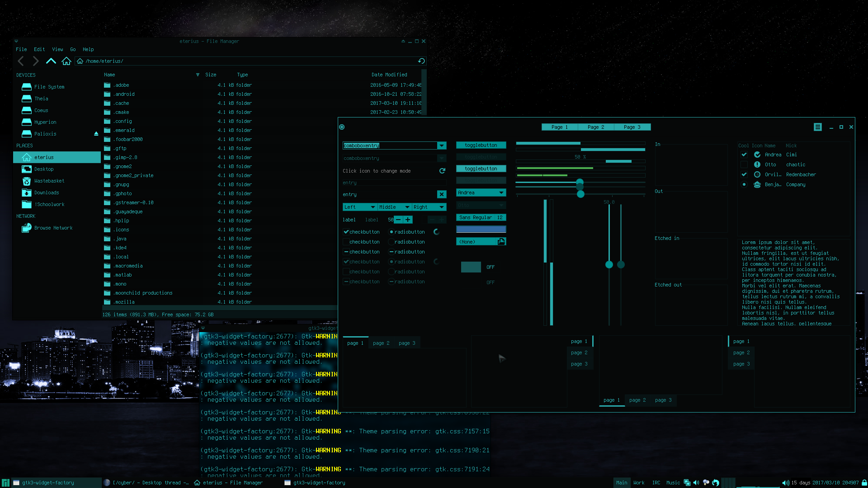Open the Andrea combo box
This screenshot has height=488, width=868.
pyautogui.click(x=481, y=192)
